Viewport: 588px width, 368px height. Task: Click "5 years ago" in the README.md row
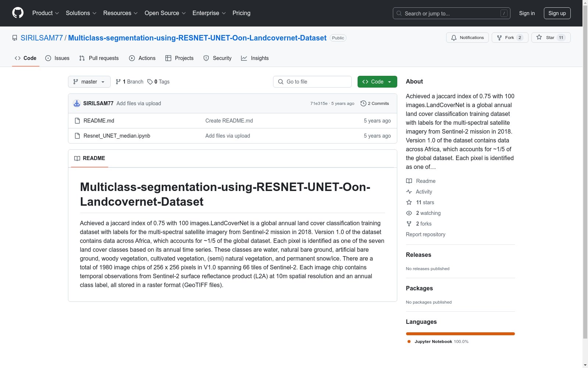tap(377, 121)
